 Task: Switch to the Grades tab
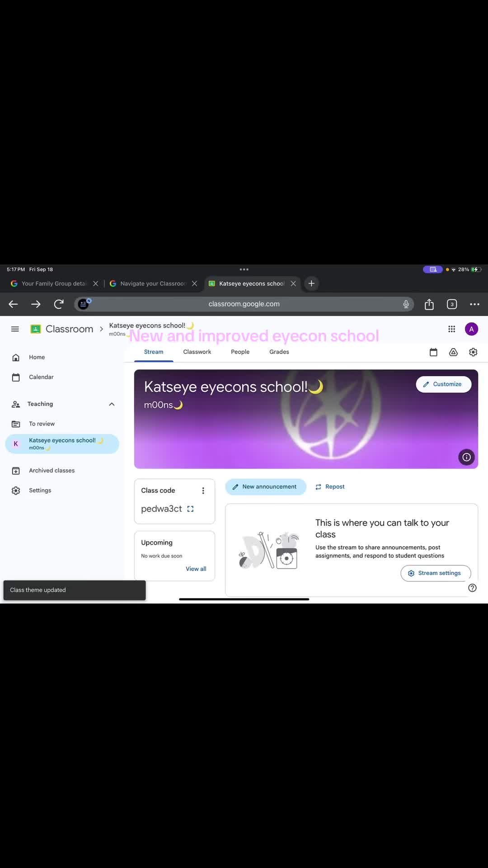279,352
